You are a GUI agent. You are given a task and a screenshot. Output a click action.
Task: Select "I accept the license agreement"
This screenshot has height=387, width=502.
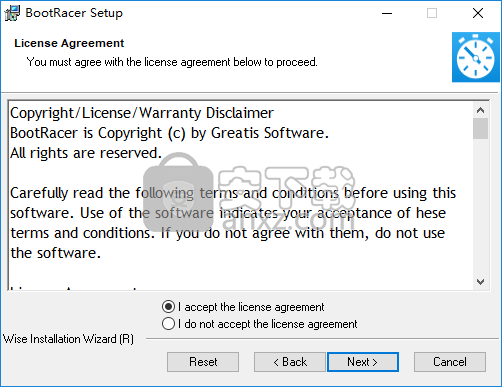[x=243, y=307]
